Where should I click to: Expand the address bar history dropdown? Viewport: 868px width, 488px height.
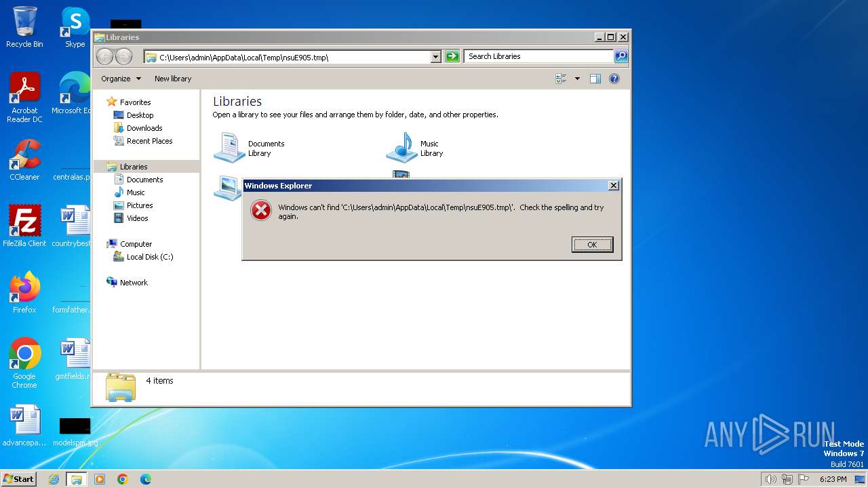pyautogui.click(x=436, y=57)
